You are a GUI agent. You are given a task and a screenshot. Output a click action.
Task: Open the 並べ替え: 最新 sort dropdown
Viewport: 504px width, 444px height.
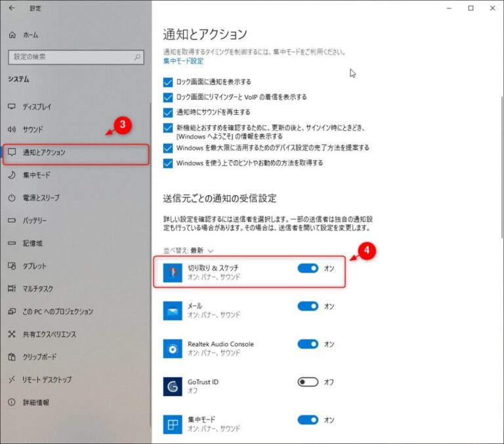(x=188, y=251)
